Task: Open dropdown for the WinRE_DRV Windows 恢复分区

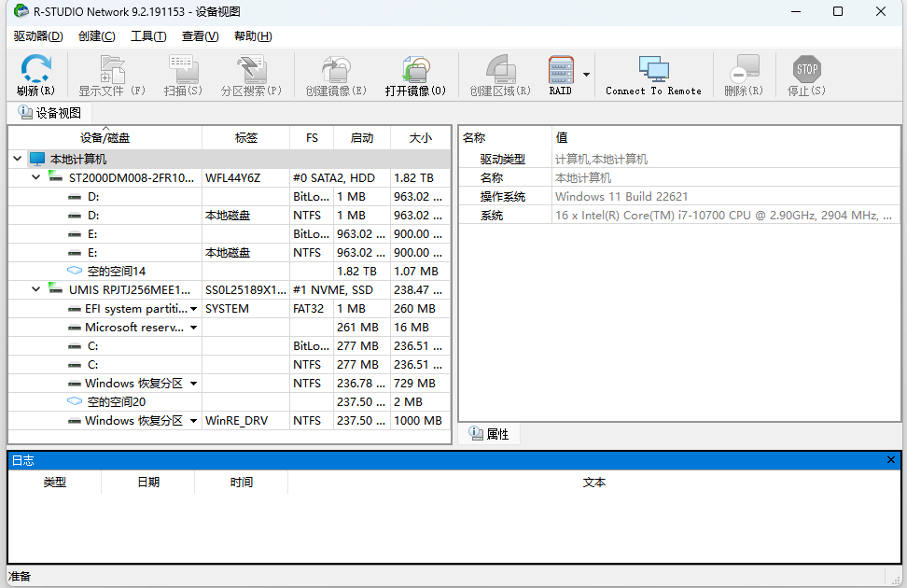Action: click(x=194, y=421)
